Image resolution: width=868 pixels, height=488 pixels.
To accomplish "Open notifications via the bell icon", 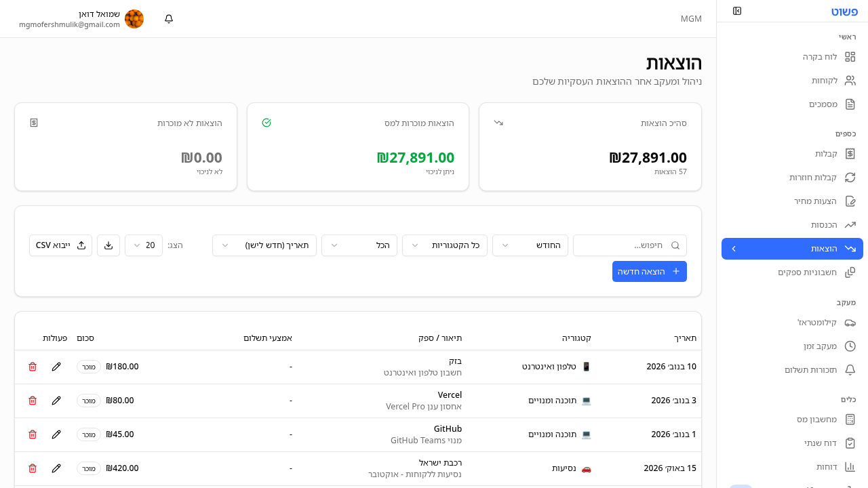I will (x=168, y=19).
